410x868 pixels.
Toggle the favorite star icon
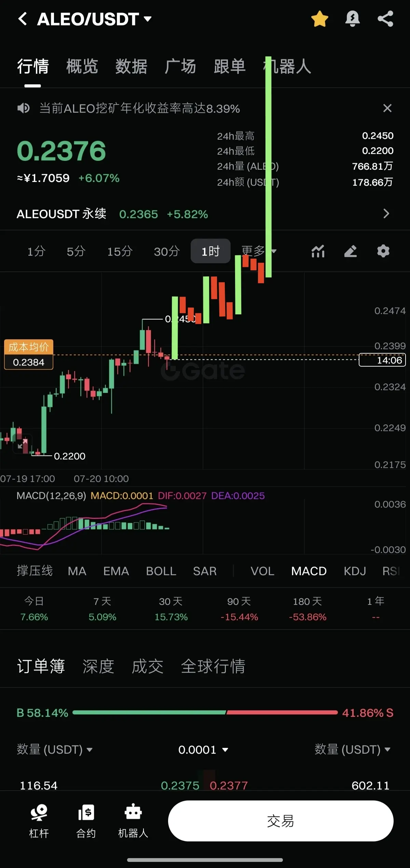coord(320,19)
